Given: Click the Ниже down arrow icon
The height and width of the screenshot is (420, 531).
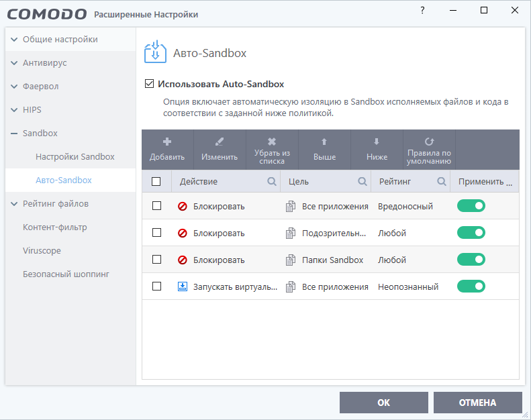Looking at the screenshot, I should point(377,142).
